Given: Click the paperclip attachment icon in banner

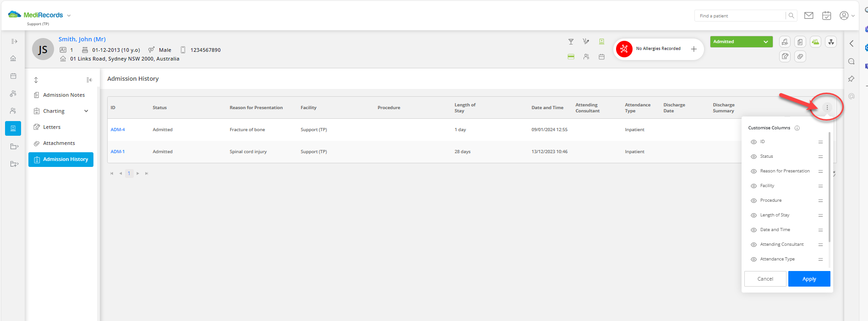Looking at the screenshot, I should click(x=800, y=56).
